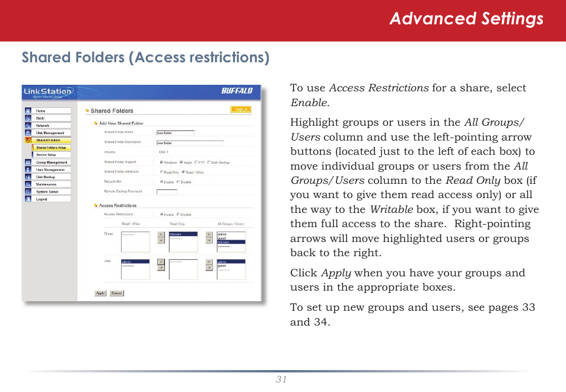Click the Shared Folder Name field
Image resolution: width=566 pixels, height=392 pixels.
point(176,133)
